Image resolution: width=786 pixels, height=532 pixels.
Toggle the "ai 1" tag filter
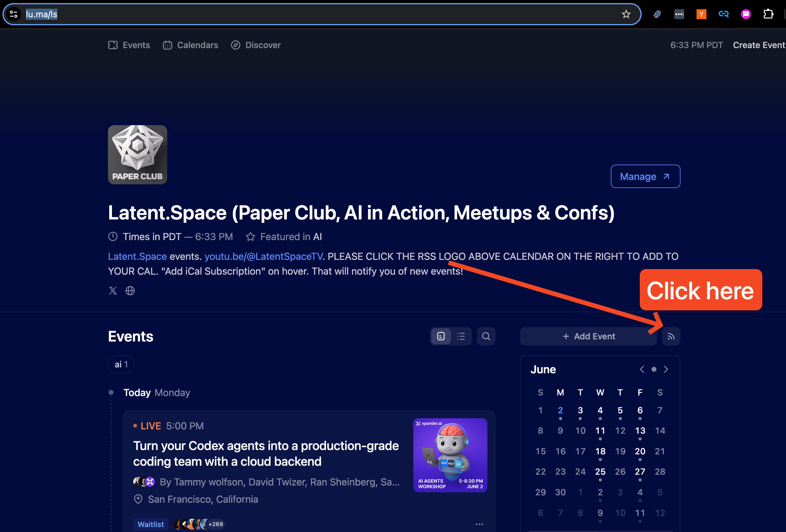(121, 364)
